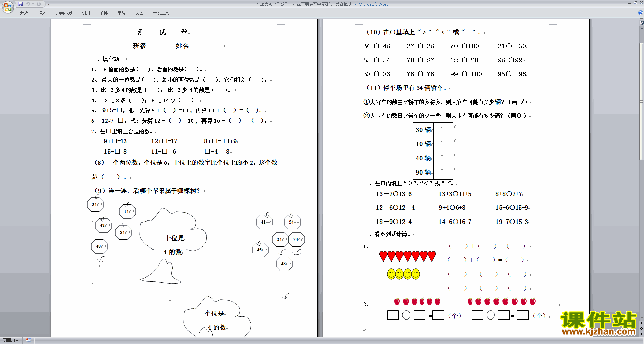Select the apple shape labeled 24
This screenshot has height=344, width=644.
tap(280, 239)
